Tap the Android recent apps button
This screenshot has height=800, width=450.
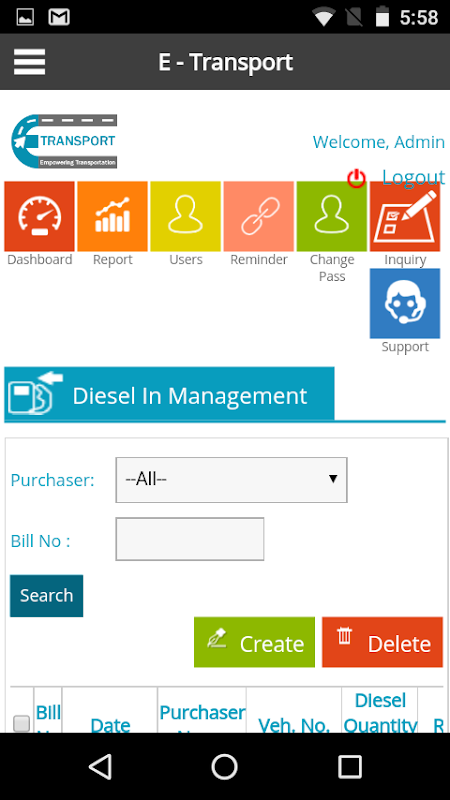point(350,766)
